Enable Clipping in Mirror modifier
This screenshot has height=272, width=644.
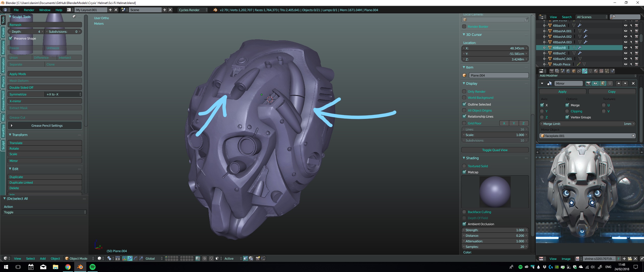(x=567, y=111)
